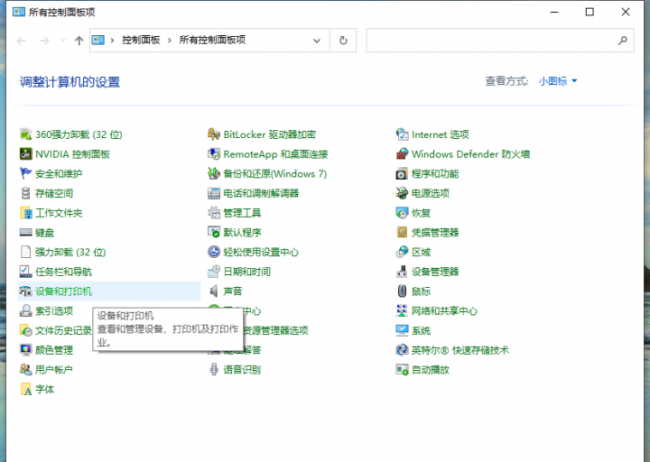This screenshot has width=650, height=462.
Task: Open the 语音识别 microphone icon
Action: [214, 370]
